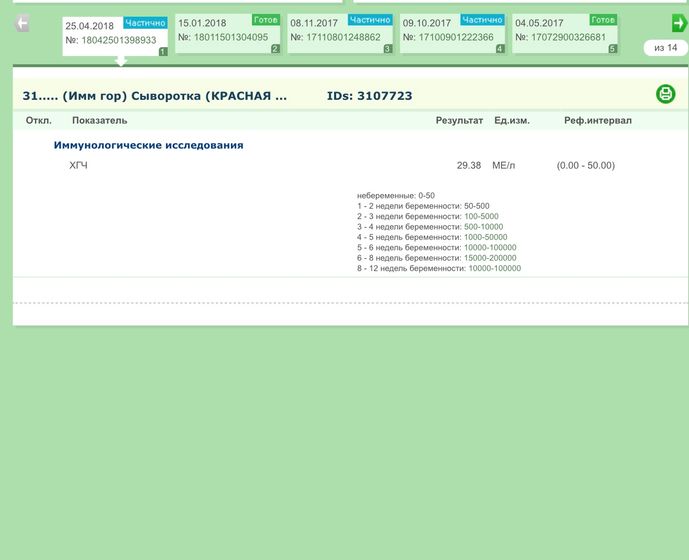This screenshot has width=689, height=560.
Task: Click the IDs: 3107723 label
Action: 369,96
